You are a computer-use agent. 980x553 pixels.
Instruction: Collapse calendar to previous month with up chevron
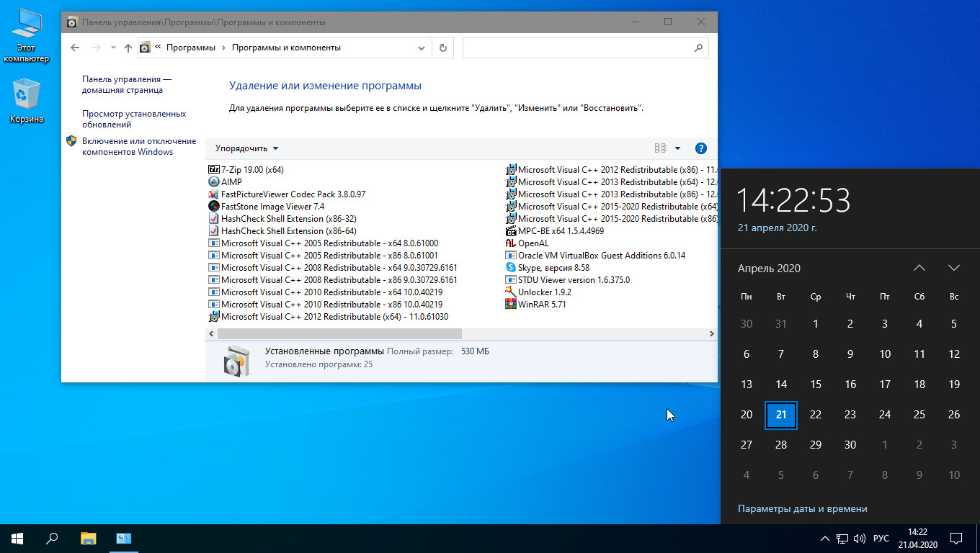(919, 267)
